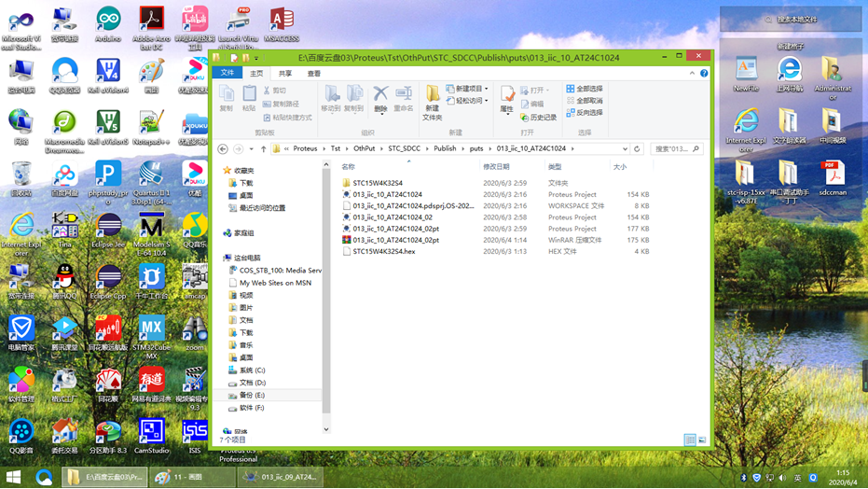The image size is (868, 489).
Task: Switch to details view icon in status bar
Action: pos(690,440)
